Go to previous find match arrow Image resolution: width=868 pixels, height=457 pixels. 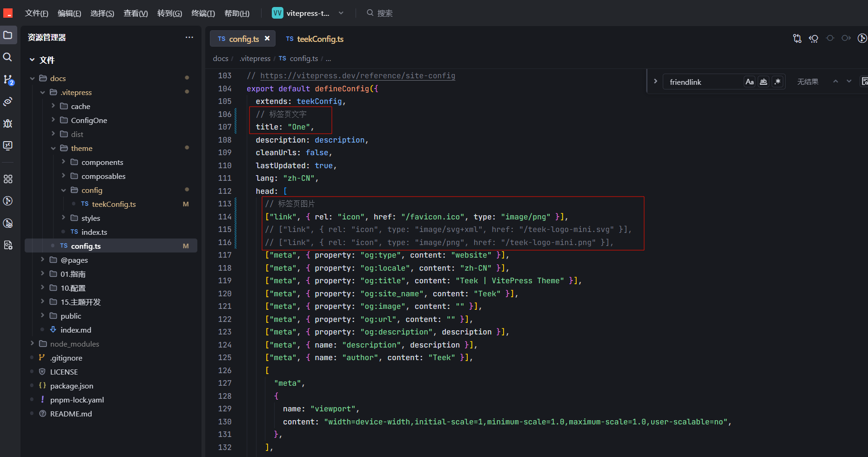pos(835,82)
